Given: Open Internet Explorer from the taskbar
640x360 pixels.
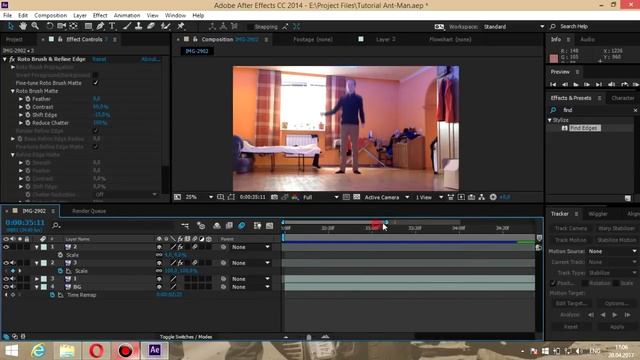Looking at the screenshot, I should point(38,350).
